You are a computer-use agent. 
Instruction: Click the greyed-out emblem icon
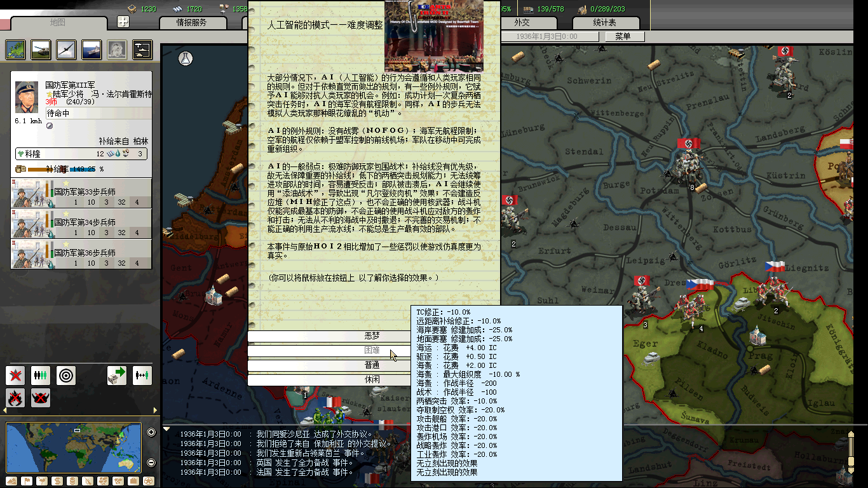(x=116, y=49)
